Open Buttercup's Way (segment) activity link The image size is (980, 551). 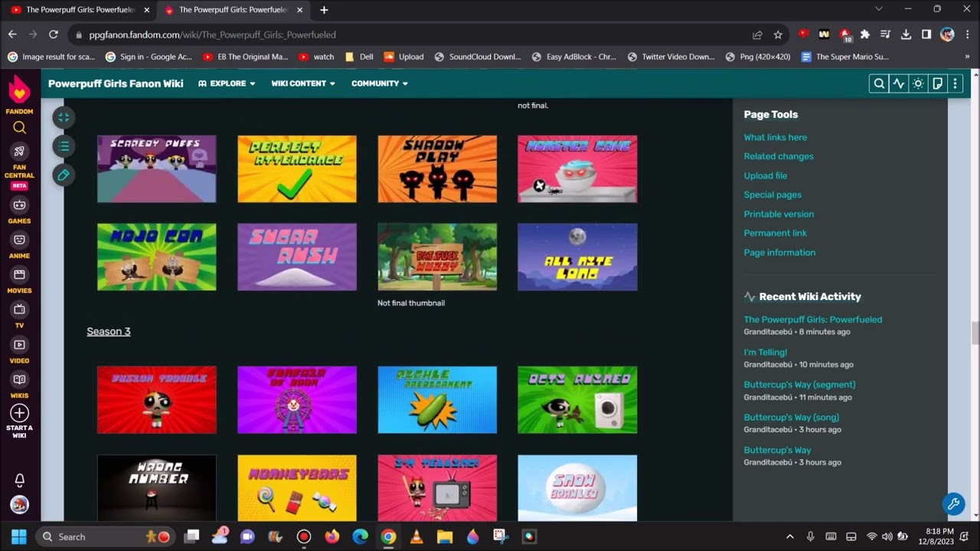pos(799,384)
